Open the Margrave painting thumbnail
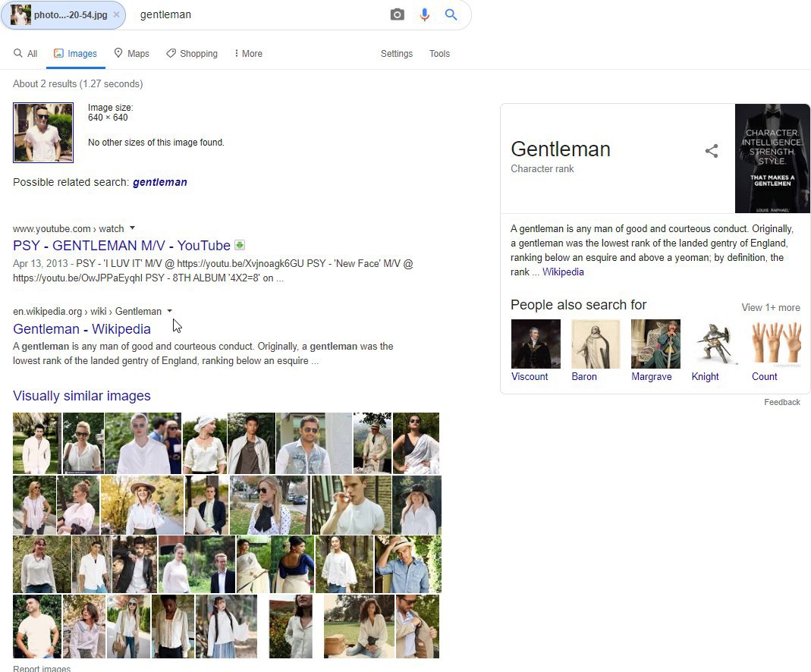This screenshot has height=672, width=811. coord(655,344)
